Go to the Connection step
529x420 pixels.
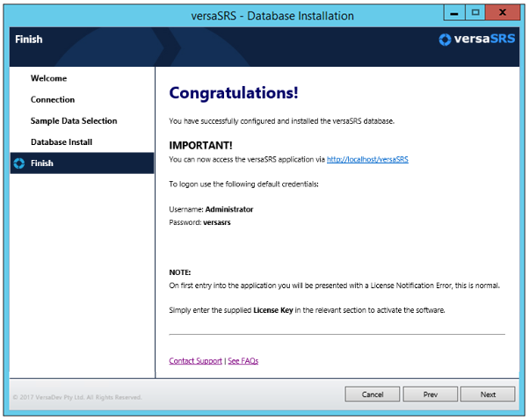click(53, 99)
